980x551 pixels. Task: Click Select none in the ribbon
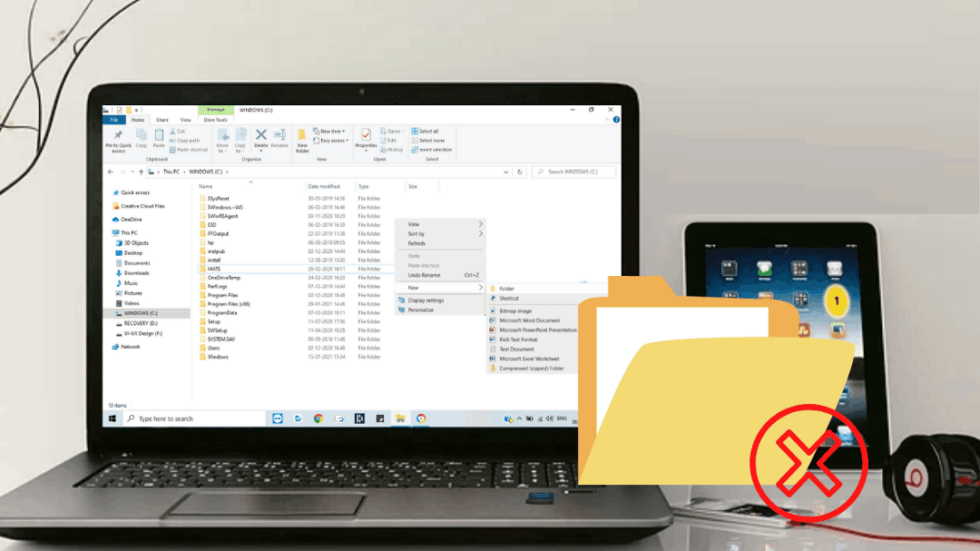pyautogui.click(x=426, y=140)
